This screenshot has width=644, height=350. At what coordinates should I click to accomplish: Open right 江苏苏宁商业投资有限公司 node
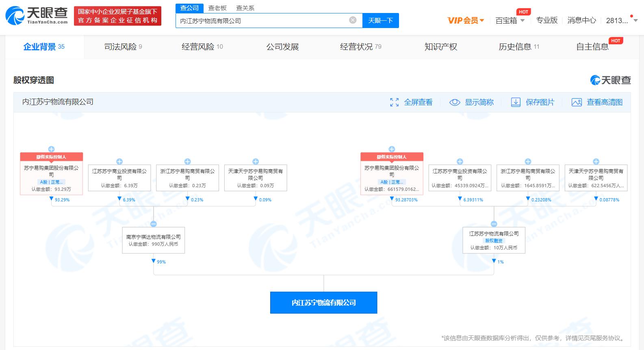(460, 178)
